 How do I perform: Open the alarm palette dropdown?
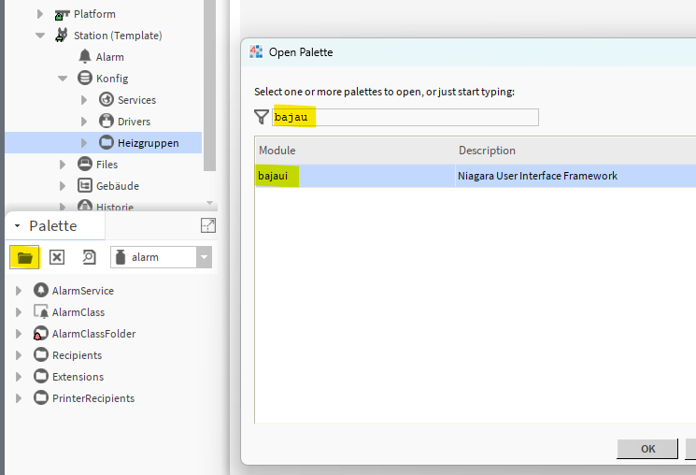point(204,257)
